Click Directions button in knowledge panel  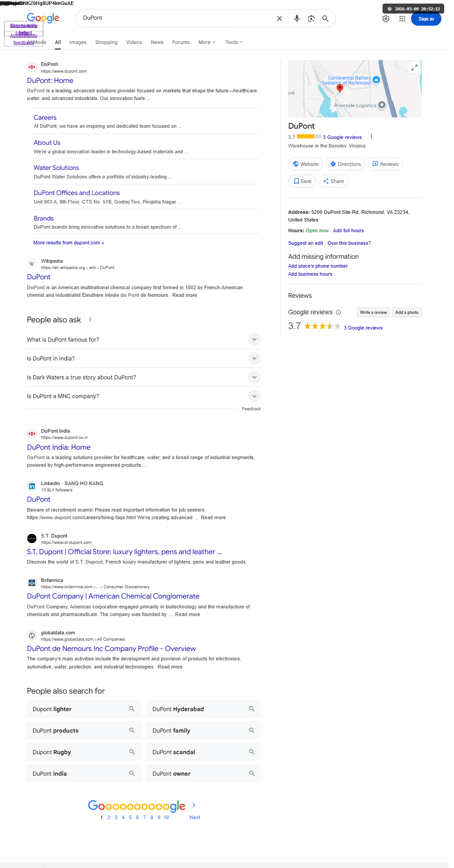click(345, 164)
